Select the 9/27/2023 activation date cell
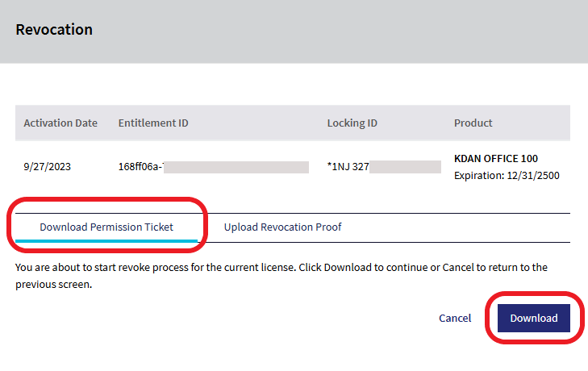Screen dimensions: 588x371 (48, 167)
